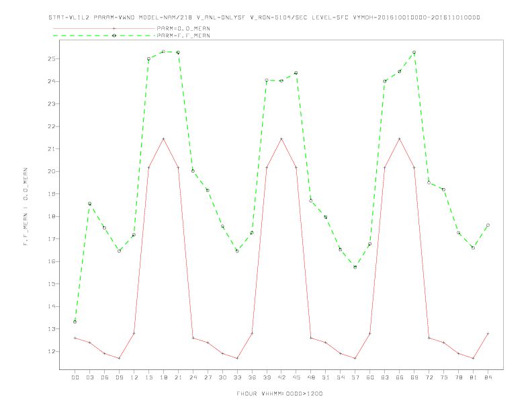Click y-axis tick label 17
532x411 pixels.
coord(51,238)
